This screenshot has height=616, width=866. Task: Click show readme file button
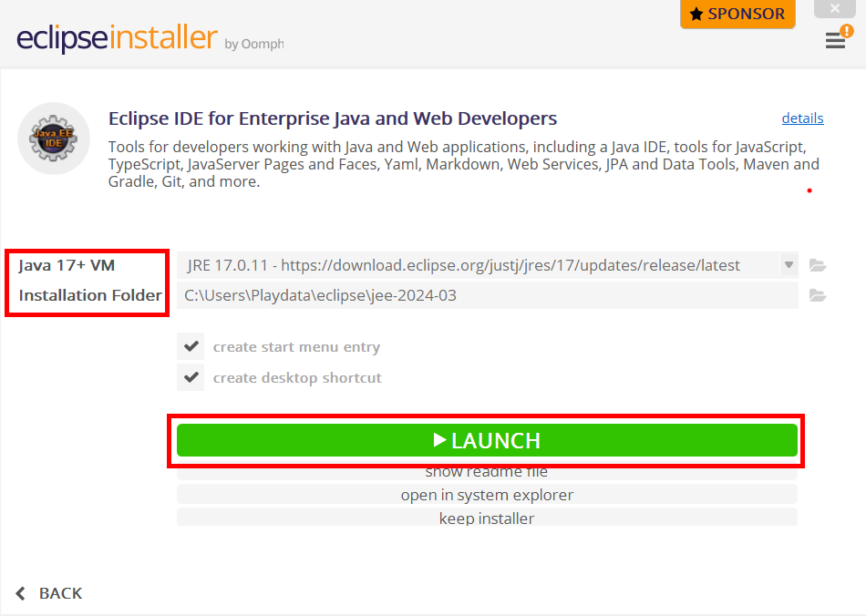point(487,473)
